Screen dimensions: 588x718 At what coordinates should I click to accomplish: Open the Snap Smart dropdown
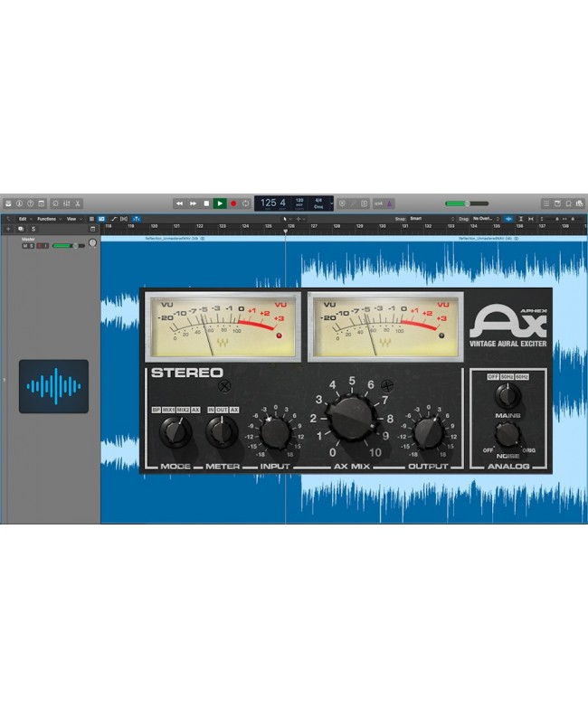(x=431, y=219)
